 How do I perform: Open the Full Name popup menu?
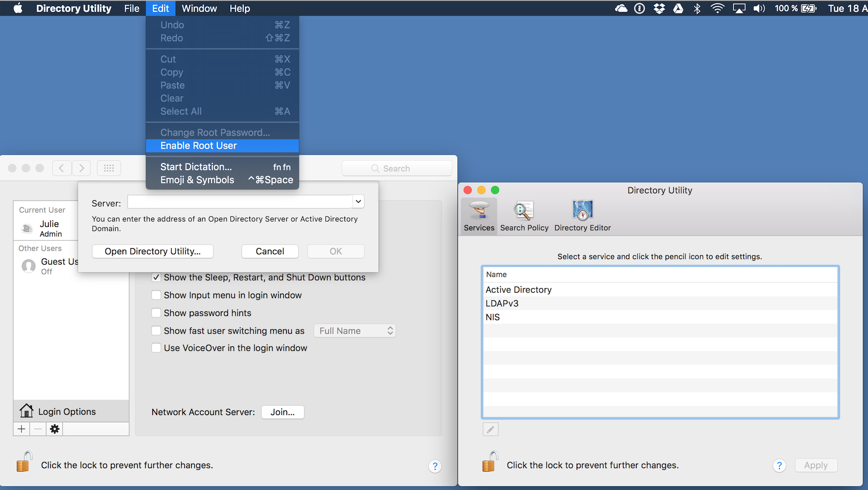coord(355,331)
